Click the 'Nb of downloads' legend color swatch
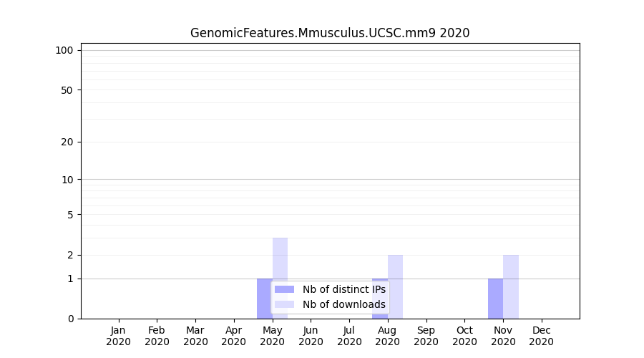This screenshot has width=644, height=358. 284,304
